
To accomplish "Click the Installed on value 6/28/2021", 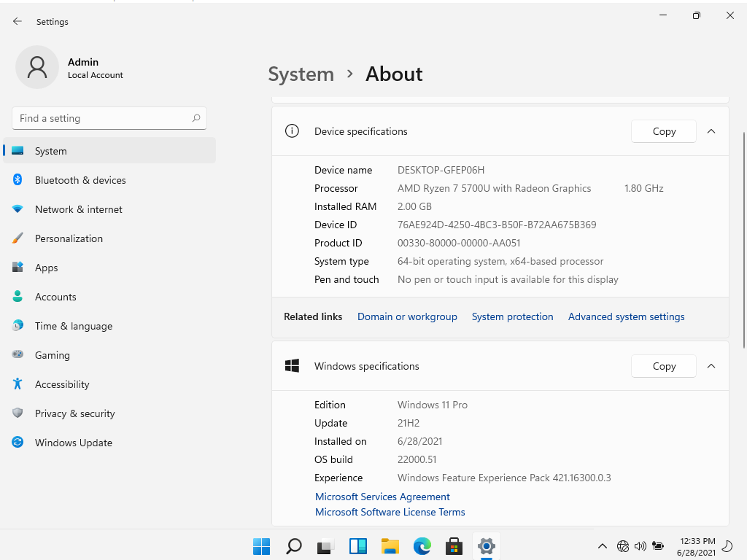I will 419,441.
